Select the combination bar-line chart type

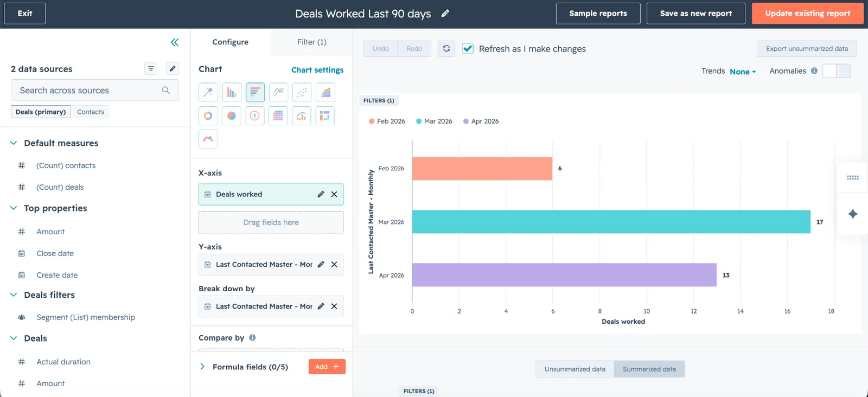click(302, 116)
